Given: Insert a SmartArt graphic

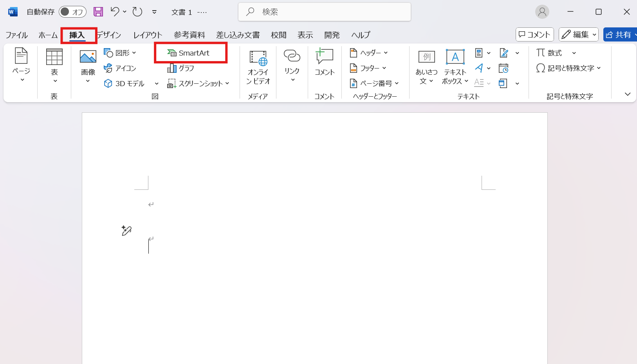Looking at the screenshot, I should click(191, 52).
